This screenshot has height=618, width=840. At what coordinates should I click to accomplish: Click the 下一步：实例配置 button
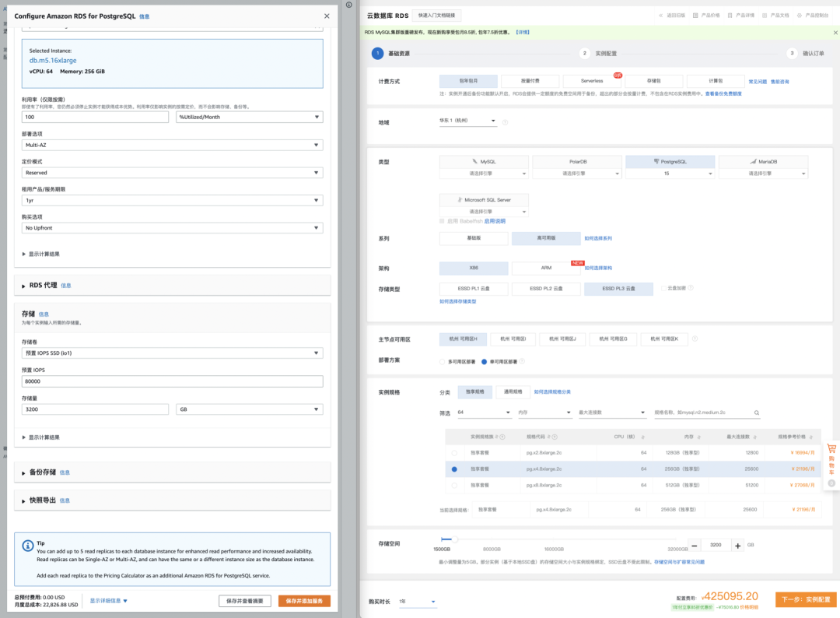pos(804,600)
